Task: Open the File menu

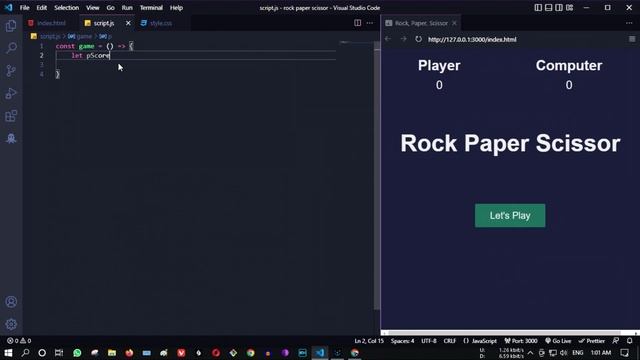Action: [x=24, y=8]
